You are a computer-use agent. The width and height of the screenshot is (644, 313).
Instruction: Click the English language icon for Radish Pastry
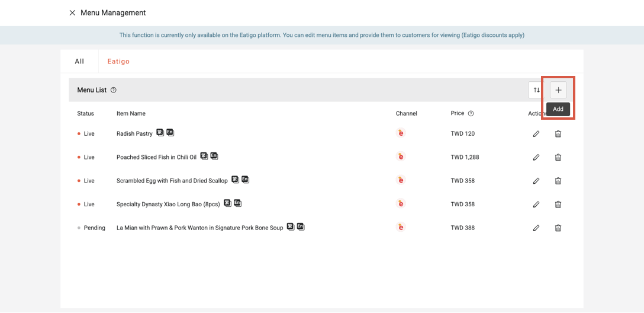pos(170,133)
